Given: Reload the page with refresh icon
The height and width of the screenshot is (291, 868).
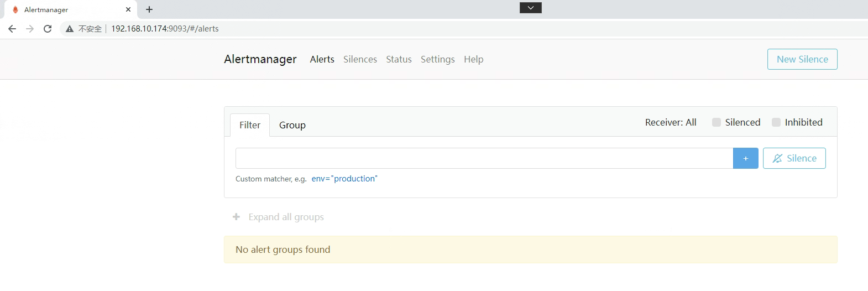Looking at the screenshot, I should 48,29.
